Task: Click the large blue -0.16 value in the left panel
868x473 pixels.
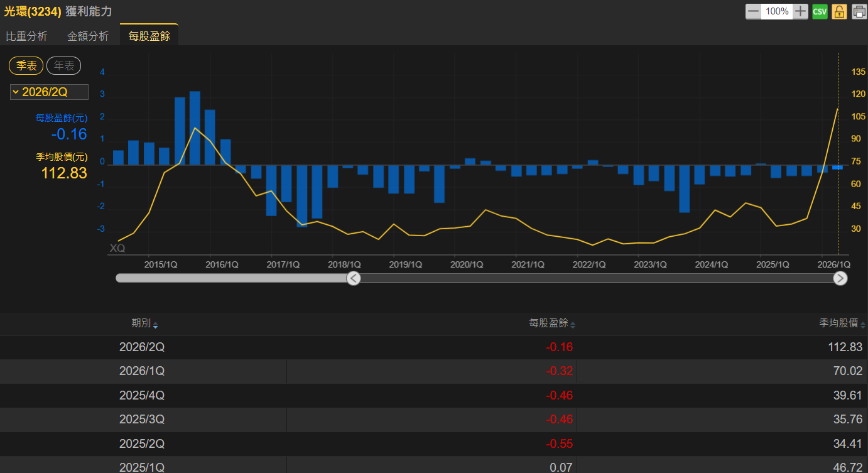Action: point(69,134)
